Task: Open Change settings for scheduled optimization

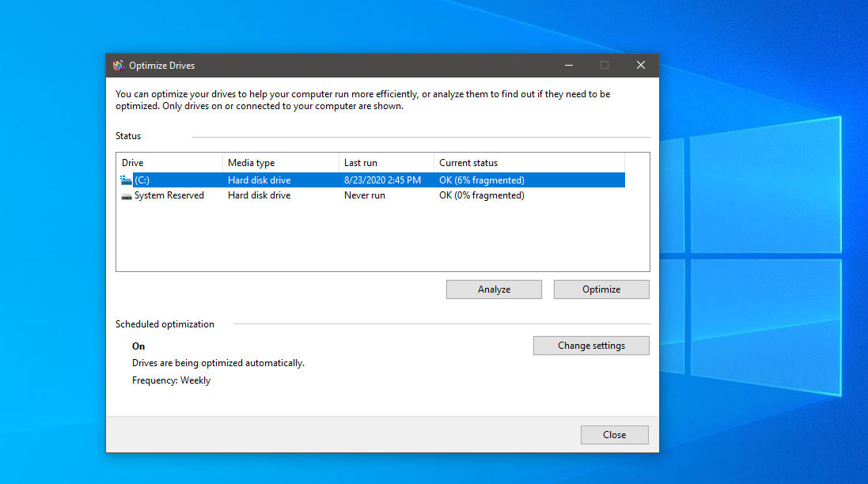Action: [591, 346]
